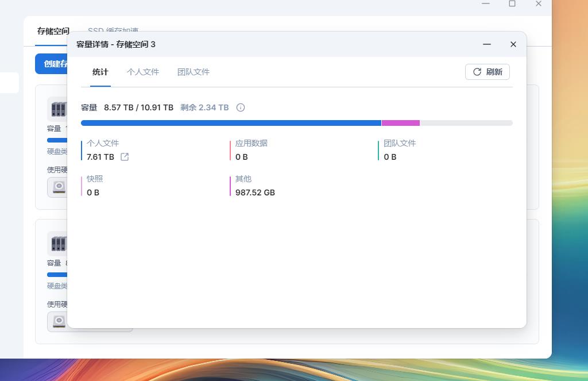This screenshot has height=381, width=588.
Task: Select the 存储空间 tab in the background window
Action: click(53, 31)
